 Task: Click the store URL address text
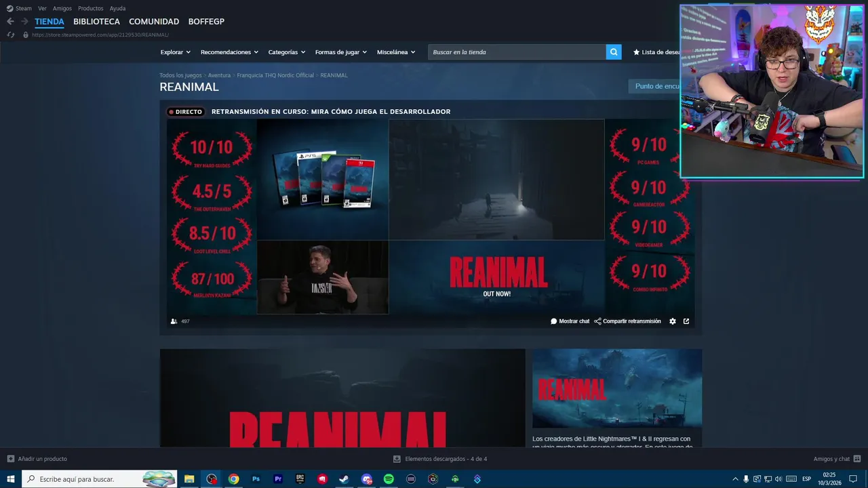(x=100, y=35)
